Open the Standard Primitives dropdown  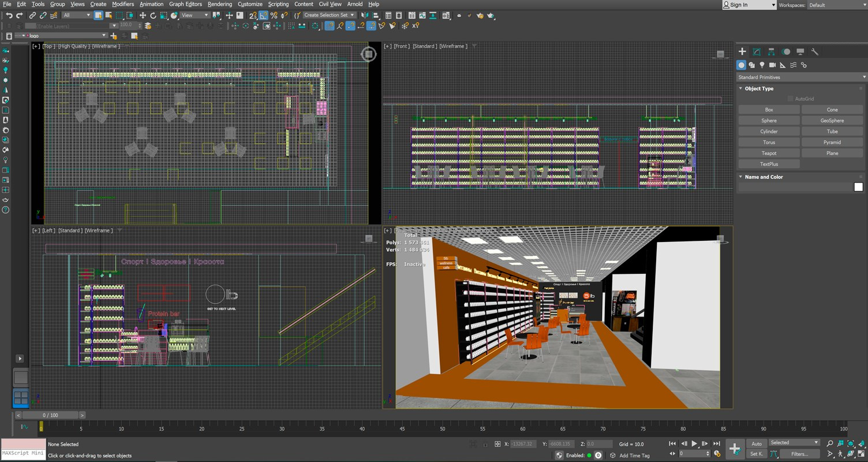(801, 77)
